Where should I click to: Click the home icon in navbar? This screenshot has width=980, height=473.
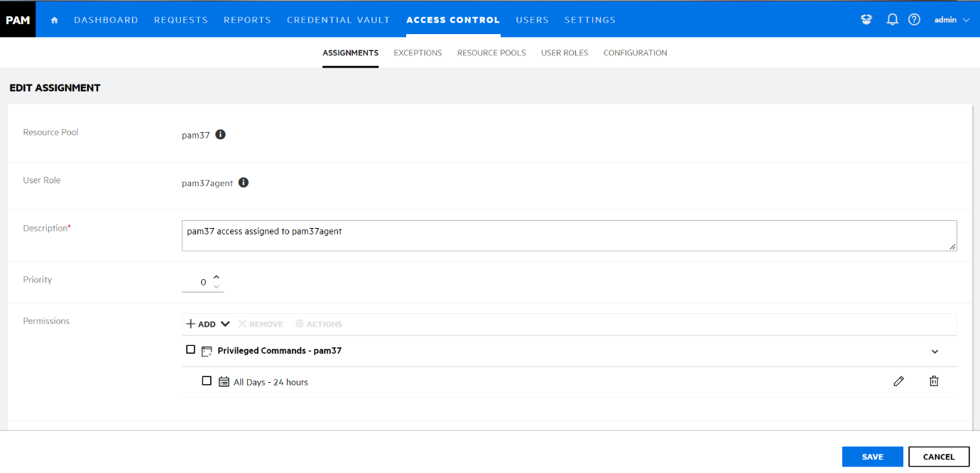tap(55, 20)
